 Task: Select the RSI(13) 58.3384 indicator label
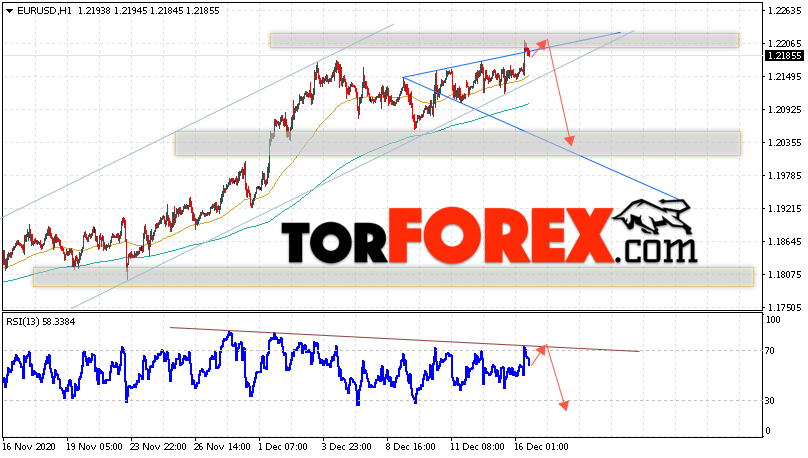(41, 322)
